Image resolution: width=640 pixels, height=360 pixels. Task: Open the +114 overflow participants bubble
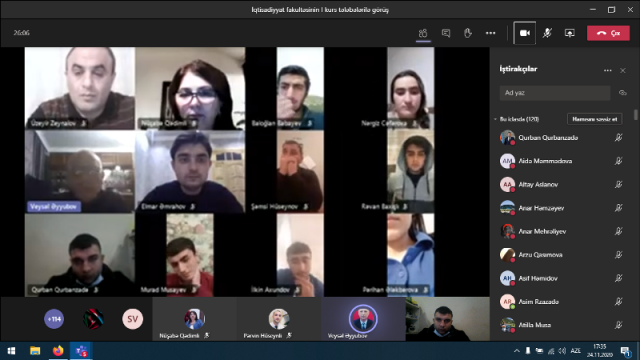tap(54, 319)
